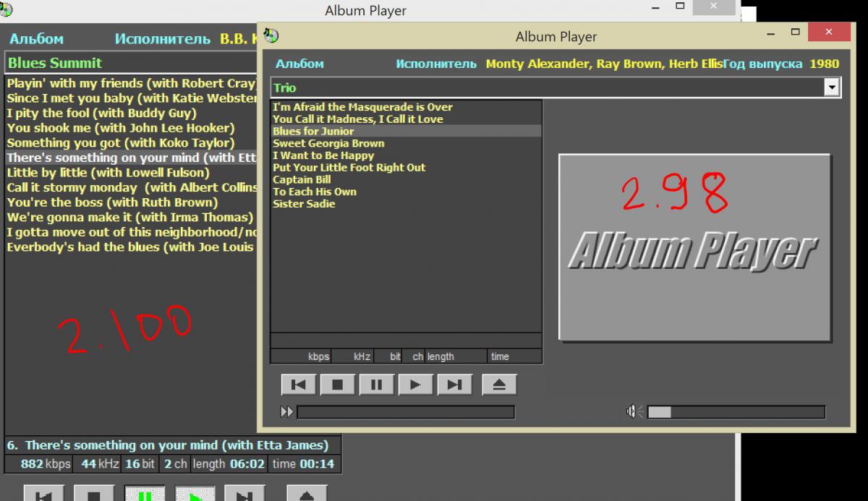868x501 pixels.
Task: Click the length 06:02 readout
Action: [x=229, y=464]
